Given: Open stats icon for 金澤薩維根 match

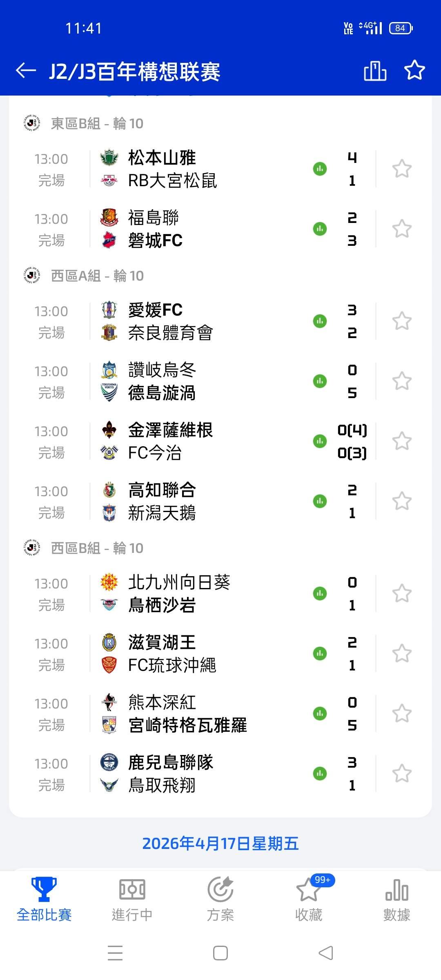Looking at the screenshot, I should coord(320,441).
